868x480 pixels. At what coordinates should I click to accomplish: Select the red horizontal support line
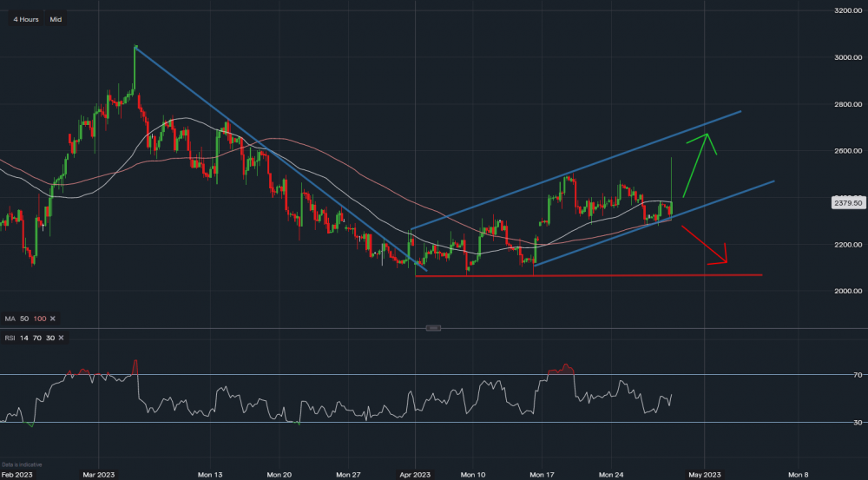(608, 275)
